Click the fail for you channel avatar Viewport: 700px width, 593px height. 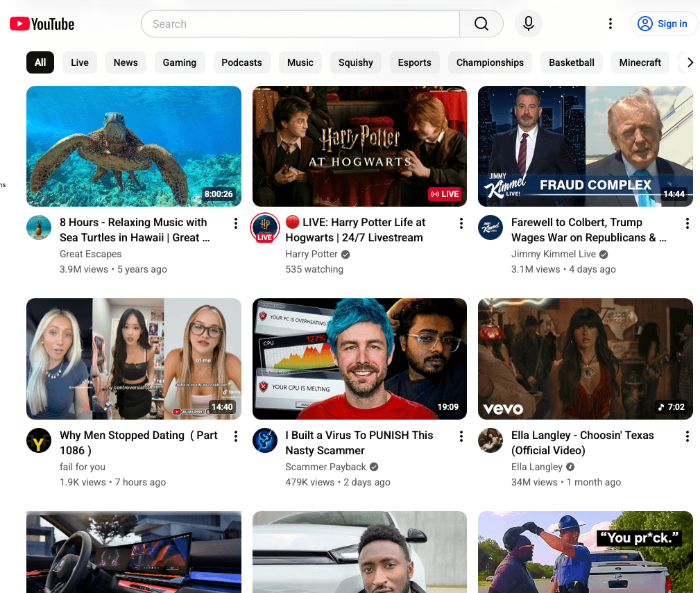(39, 440)
